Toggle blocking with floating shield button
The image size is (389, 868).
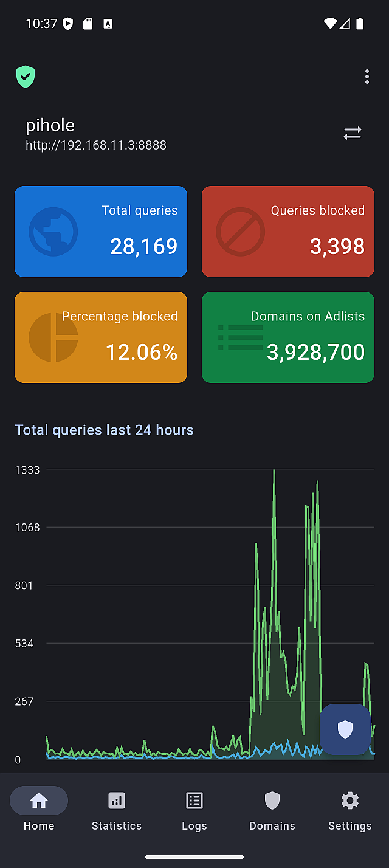pos(345,729)
